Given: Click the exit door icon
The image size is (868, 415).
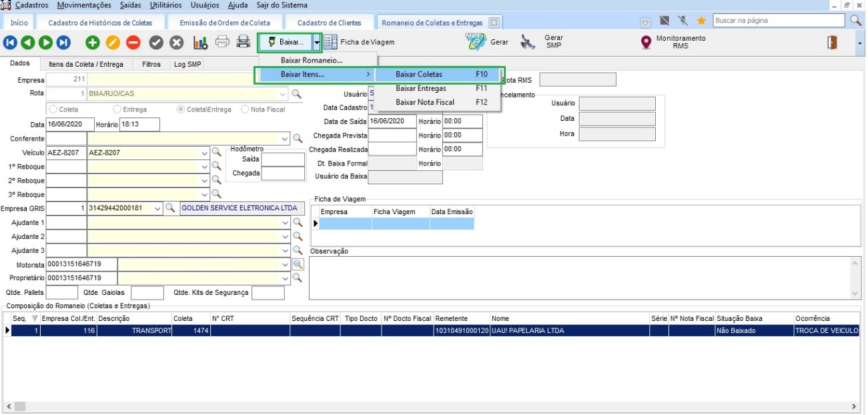Looking at the screenshot, I should tap(832, 43).
